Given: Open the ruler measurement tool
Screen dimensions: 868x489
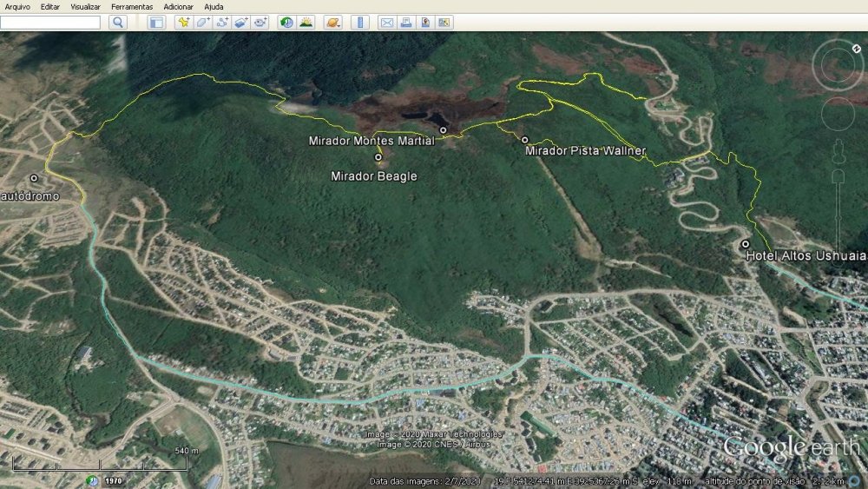Looking at the screenshot, I should [x=360, y=23].
